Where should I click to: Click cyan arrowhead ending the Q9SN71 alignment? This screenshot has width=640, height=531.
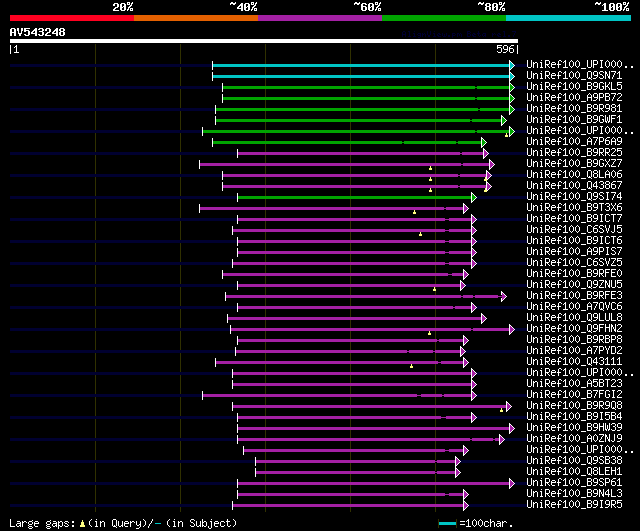(x=512, y=76)
